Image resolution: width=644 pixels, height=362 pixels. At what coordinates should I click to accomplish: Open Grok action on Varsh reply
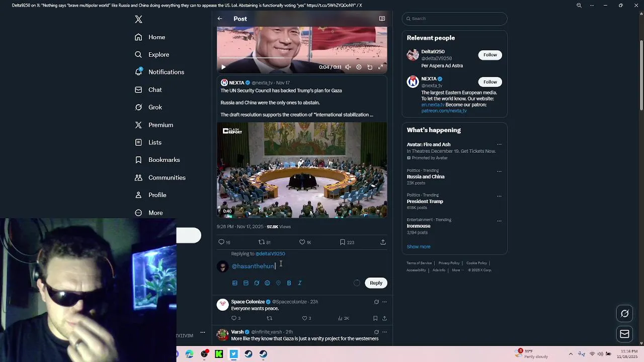[x=376, y=332]
